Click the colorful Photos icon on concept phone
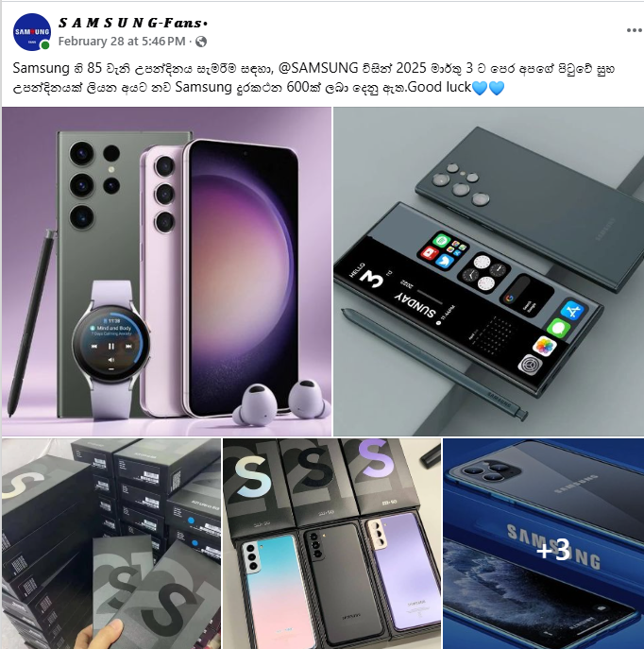This screenshot has width=644, height=649. [x=544, y=346]
